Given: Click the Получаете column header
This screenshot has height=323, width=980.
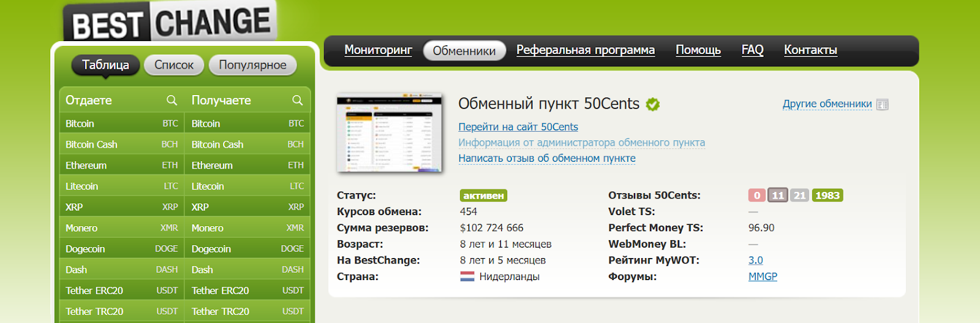Looking at the screenshot, I should click(x=221, y=100).
